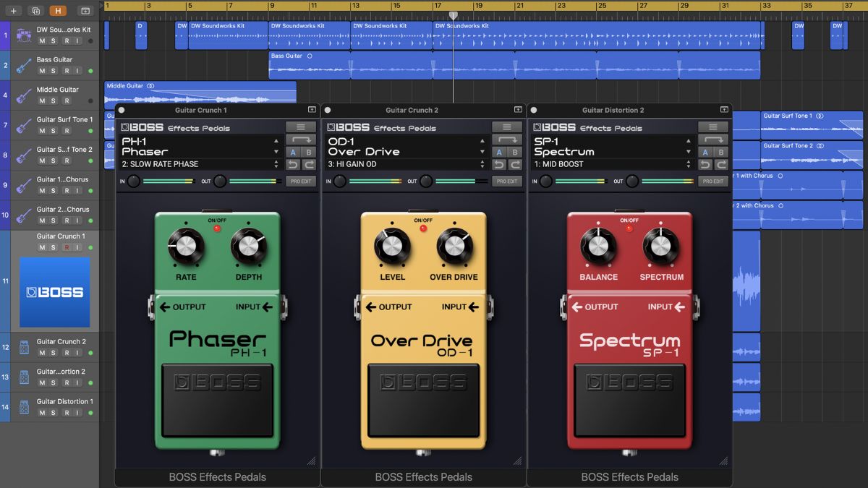The image size is (868, 488).
Task: Toggle the orange H hide-tracks button
Action: (x=58, y=11)
